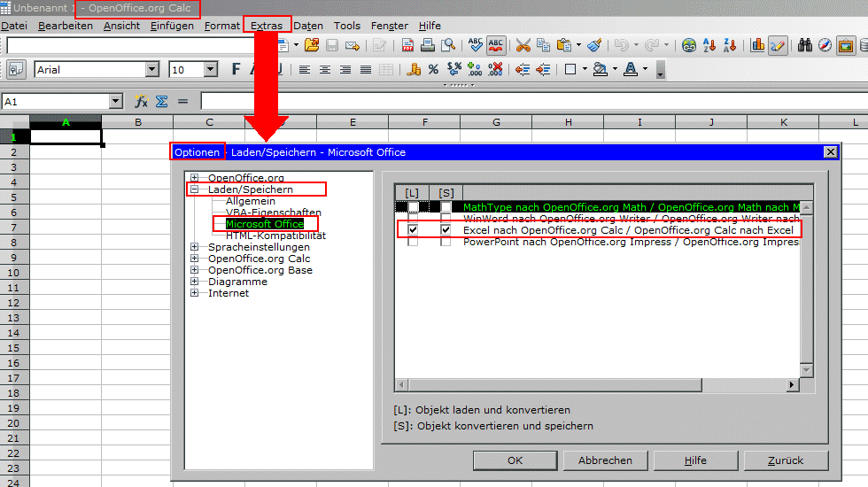Screen dimensions: 868x487
Task: Open the Find & Replace binoculars icon
Action: (x=805, y=45)
